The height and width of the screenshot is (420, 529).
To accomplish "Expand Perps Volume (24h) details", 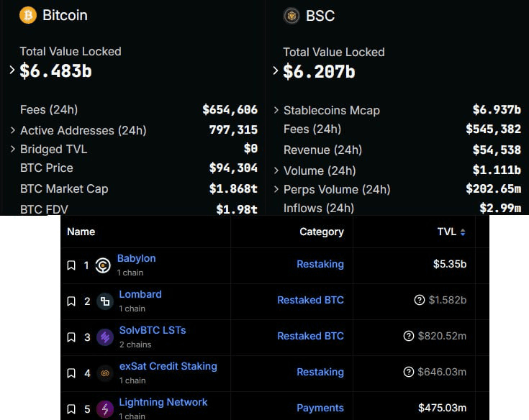I will click(276, 189).
